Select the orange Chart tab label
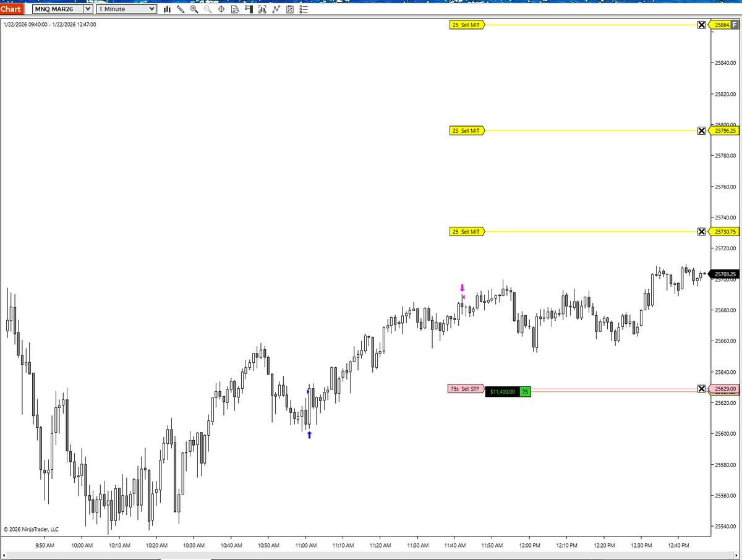The height and width of the screenshot is (560, 742). click(12, 9)
